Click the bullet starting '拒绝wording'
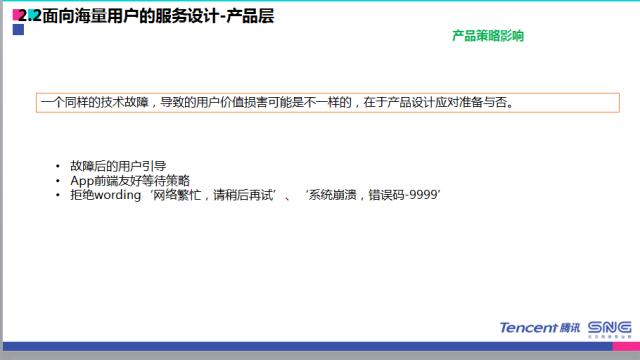The height and width of the screenshot is (360, 640). pyautogui.click(x=256, y=195)
